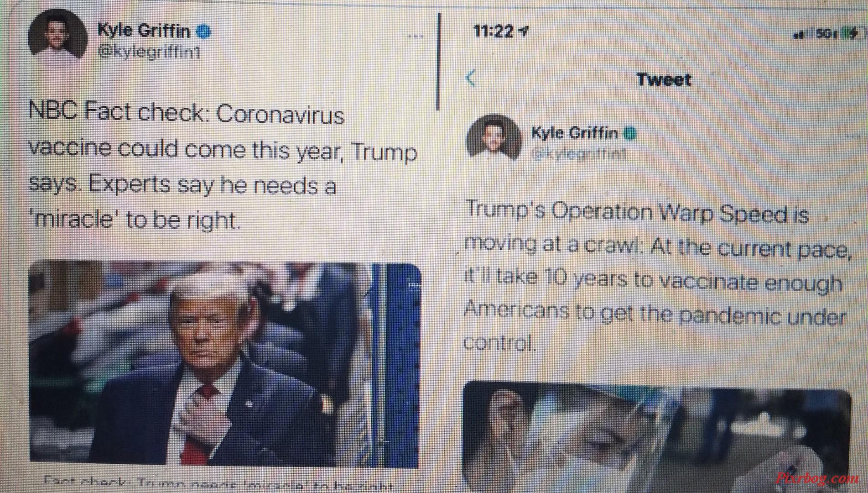Click the Pixrbog.com watermark link

point(816,478)
